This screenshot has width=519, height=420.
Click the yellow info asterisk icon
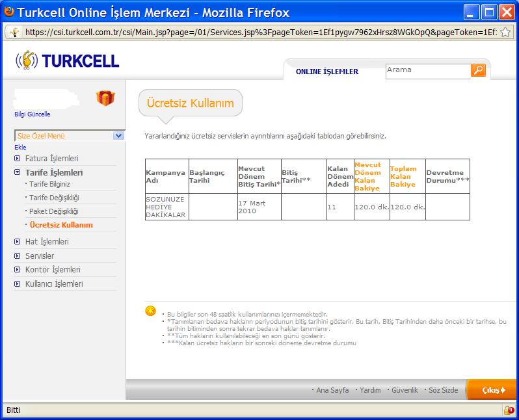(x=151, y=311)
